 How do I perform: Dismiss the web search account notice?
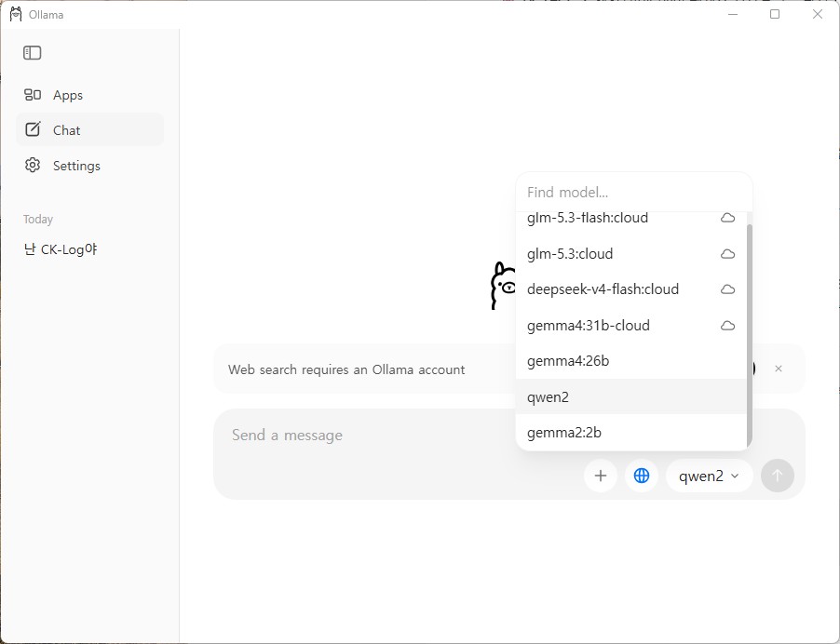tap(779, 369)
